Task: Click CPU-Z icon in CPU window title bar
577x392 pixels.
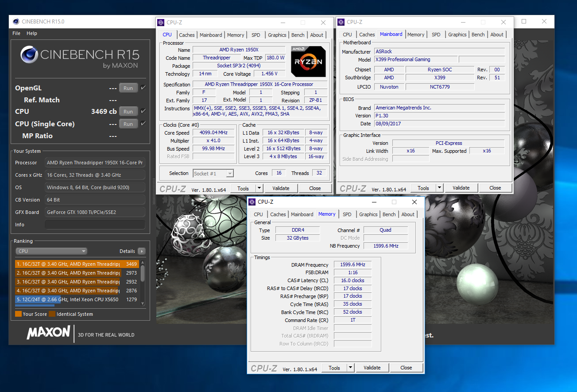Action: point(161,22)
